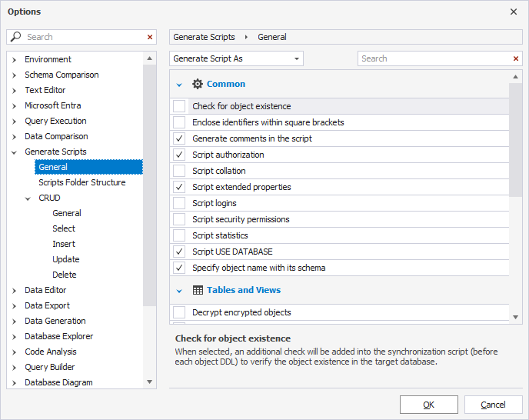The image size is (529, 420).
Task: Click down arrow of tree scrollbar
Action: pyautogui.click(x=149, y=382)
